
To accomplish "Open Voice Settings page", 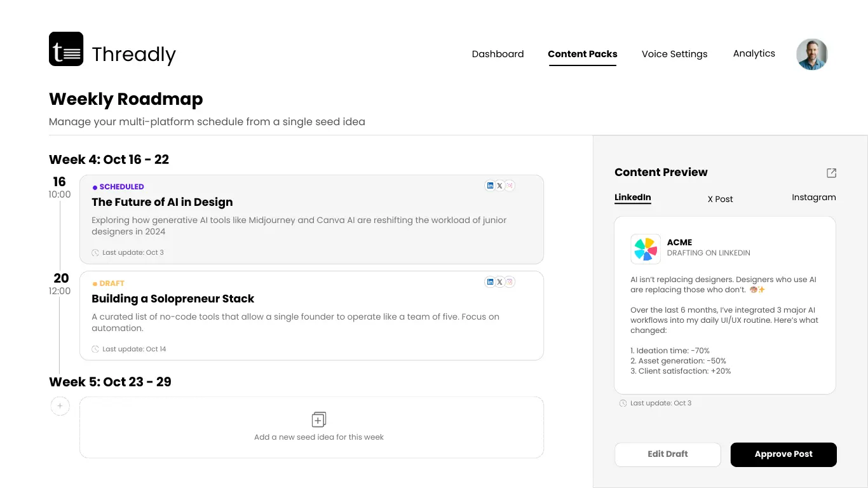I will coord(674,54).
